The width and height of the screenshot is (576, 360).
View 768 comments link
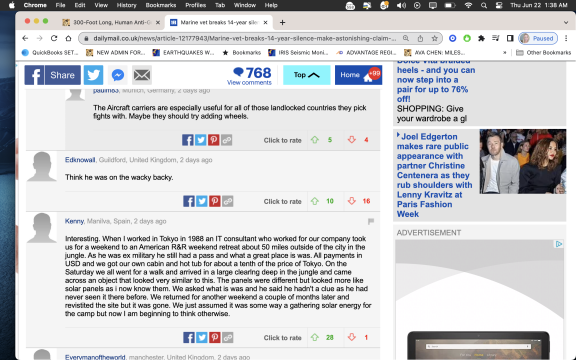tap(249, 82)
